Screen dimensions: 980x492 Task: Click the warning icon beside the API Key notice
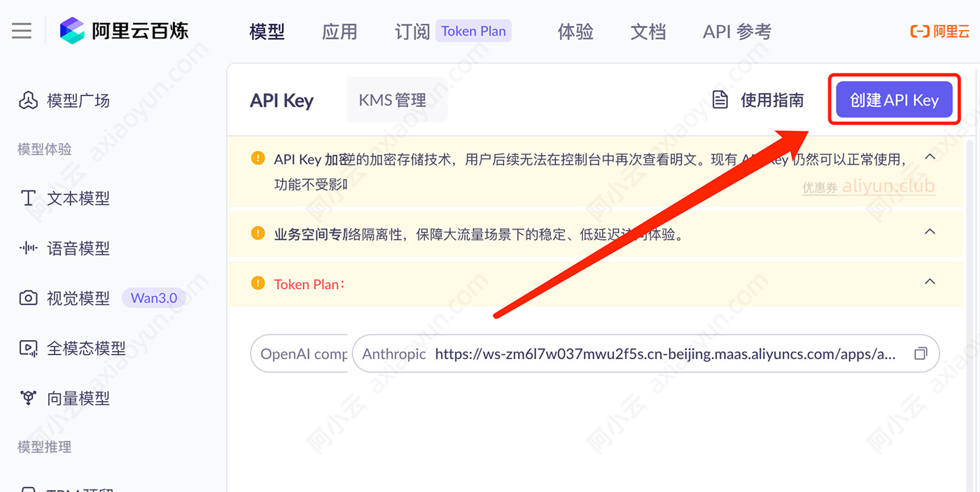(x=258, y=159)
